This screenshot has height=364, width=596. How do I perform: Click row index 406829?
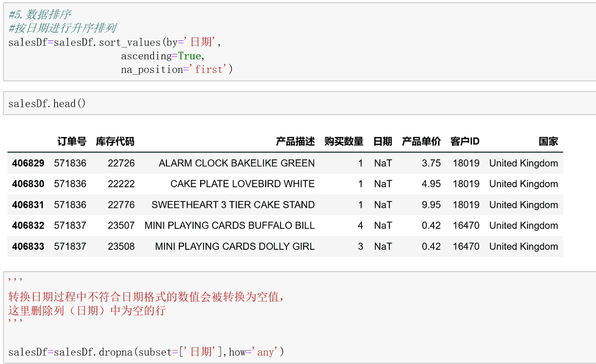click(28, 163)
